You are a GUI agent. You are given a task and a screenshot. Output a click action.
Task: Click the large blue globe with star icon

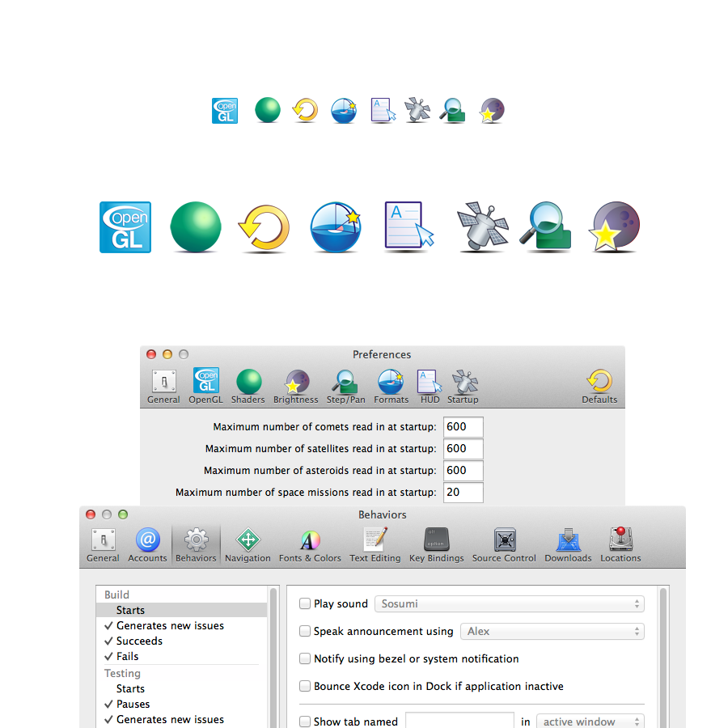tap(336, 227)
